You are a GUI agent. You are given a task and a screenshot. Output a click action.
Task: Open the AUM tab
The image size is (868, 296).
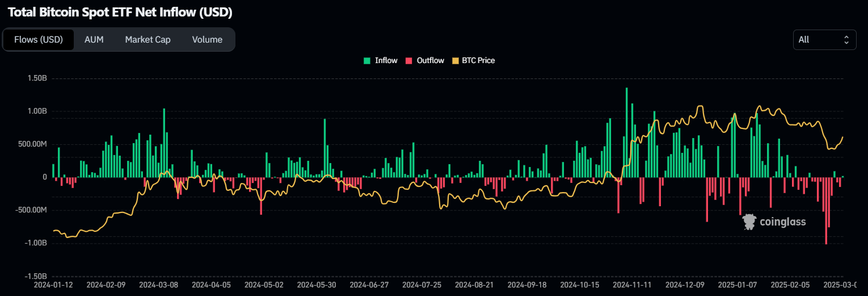[94, 40]
